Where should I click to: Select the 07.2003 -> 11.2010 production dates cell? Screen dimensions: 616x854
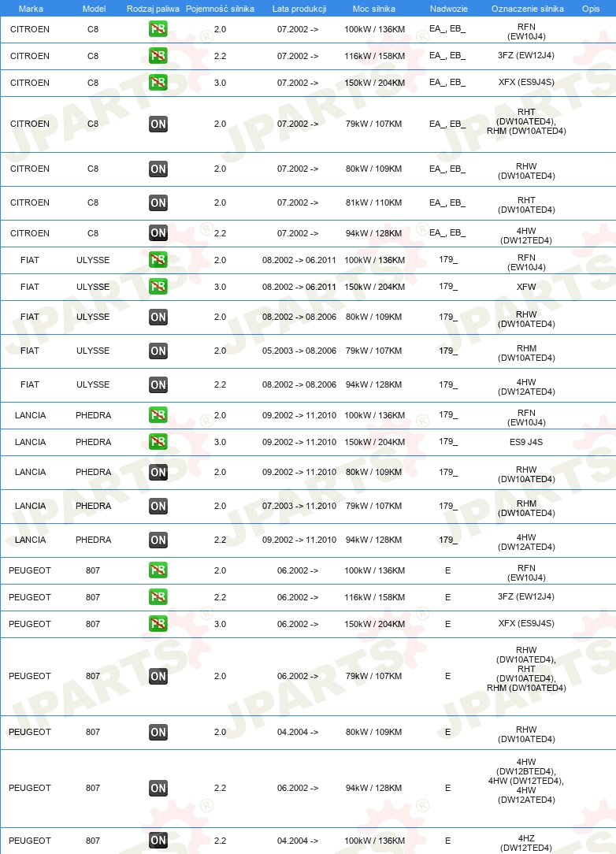pyautogui.click(x=299, y=506)
